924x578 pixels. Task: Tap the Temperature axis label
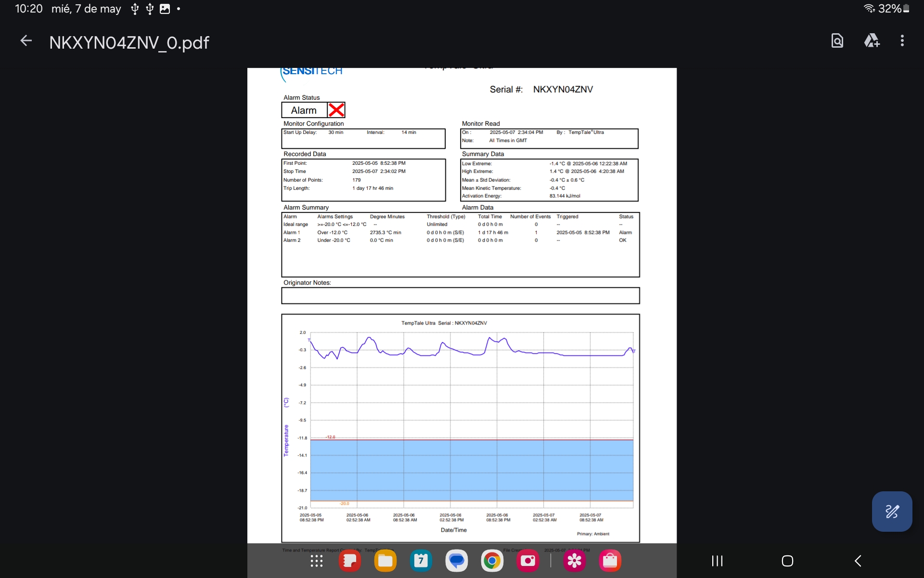[x=286, y=440]
